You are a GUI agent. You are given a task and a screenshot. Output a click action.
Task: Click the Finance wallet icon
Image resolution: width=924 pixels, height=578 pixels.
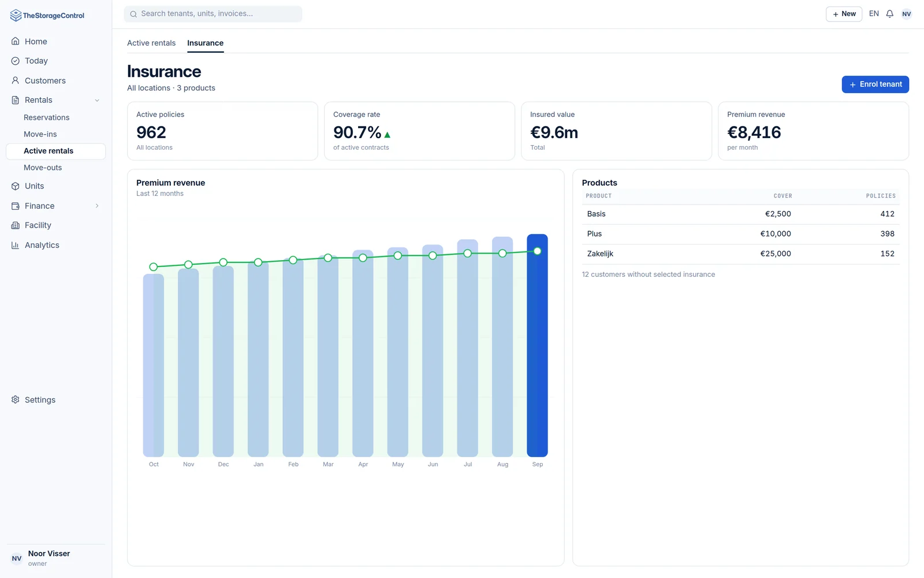tap(16, 206)
